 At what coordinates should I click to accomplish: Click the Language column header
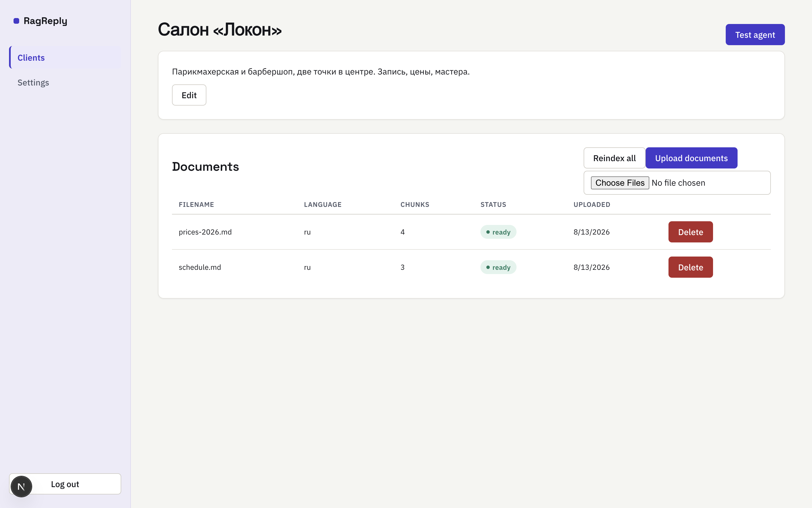[323, 205]
